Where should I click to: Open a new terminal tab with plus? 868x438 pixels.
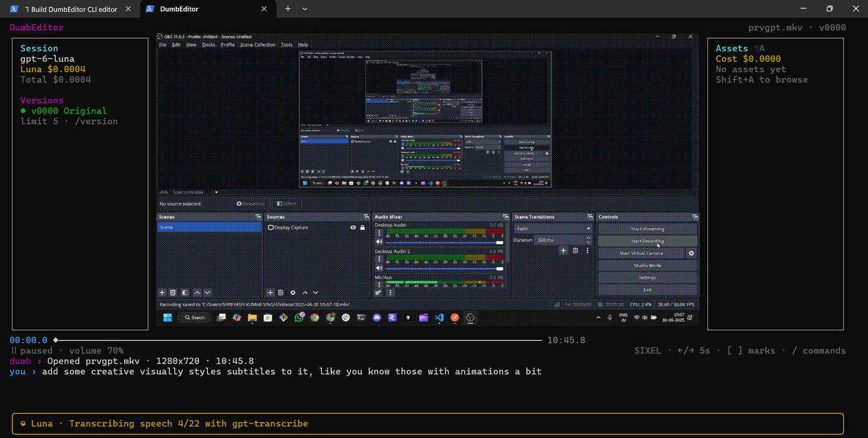(x=288, y=9)
